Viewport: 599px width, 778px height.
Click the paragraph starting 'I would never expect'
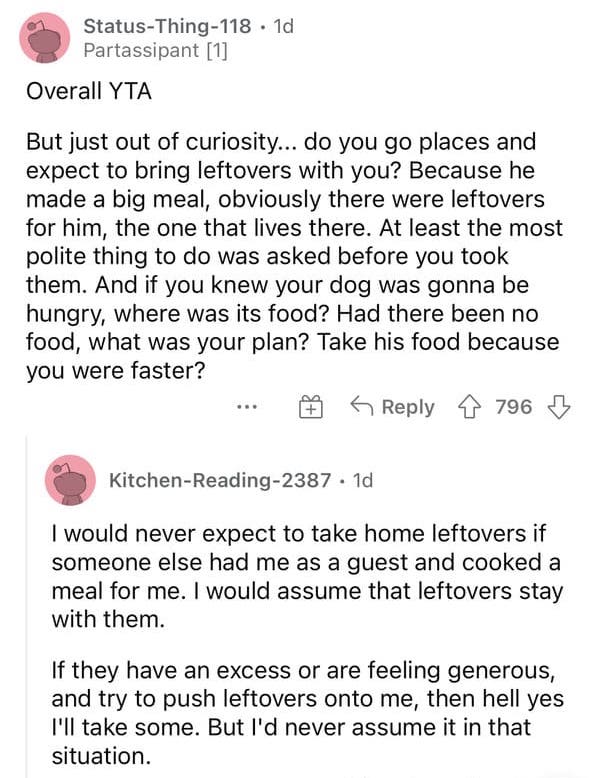pyautogui.click(x=307, y=577)
